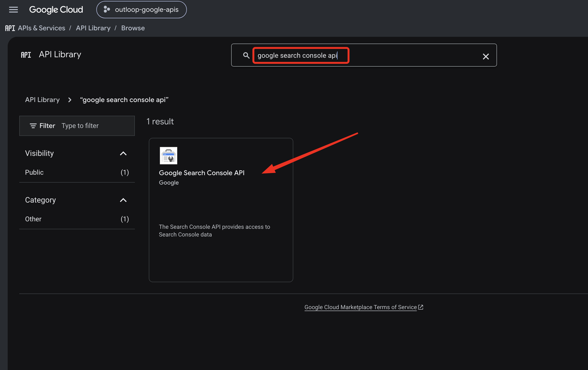Viewport: 588px width, 370px height.
Task: Go to APIs & Services breadcrumb
Action: pyautogui.click(x=42, y=28)
